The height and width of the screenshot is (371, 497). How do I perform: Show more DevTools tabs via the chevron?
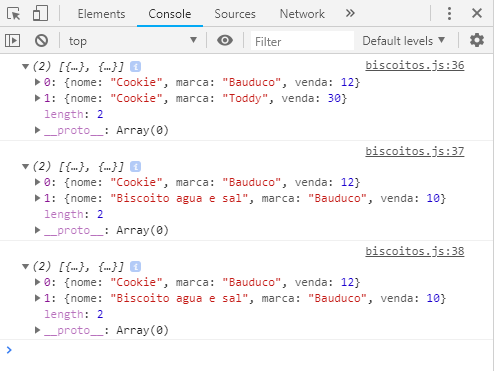click(350, 14)
